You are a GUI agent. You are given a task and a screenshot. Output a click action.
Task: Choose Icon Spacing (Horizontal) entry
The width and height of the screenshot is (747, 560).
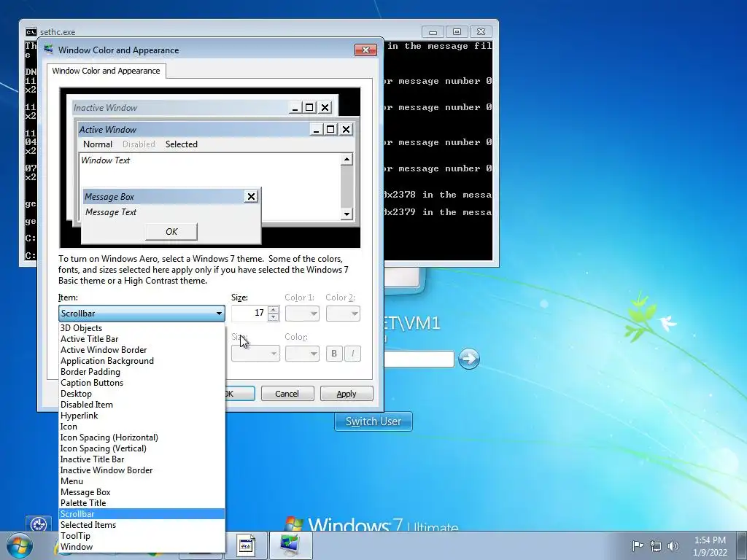tap(142, 437)
